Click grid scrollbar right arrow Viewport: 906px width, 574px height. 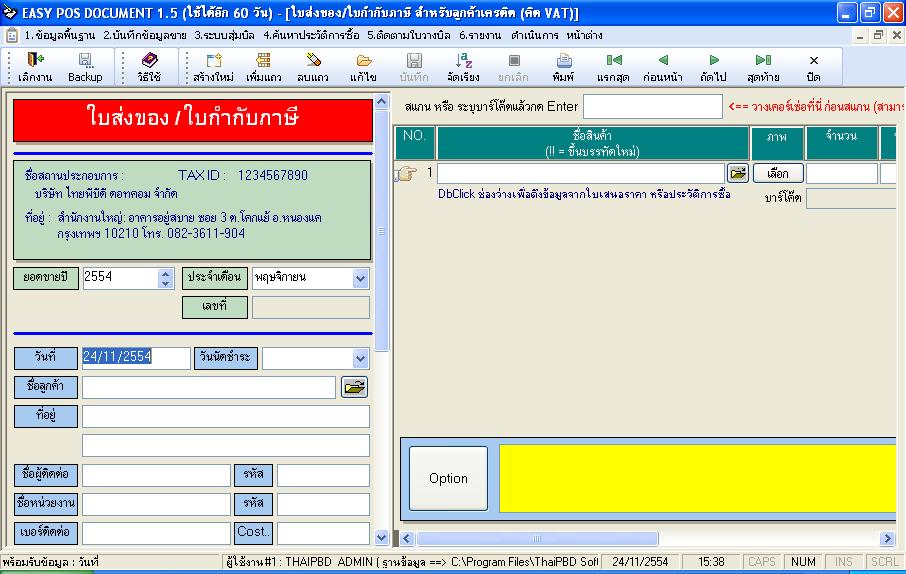click(x=888, y=539)
